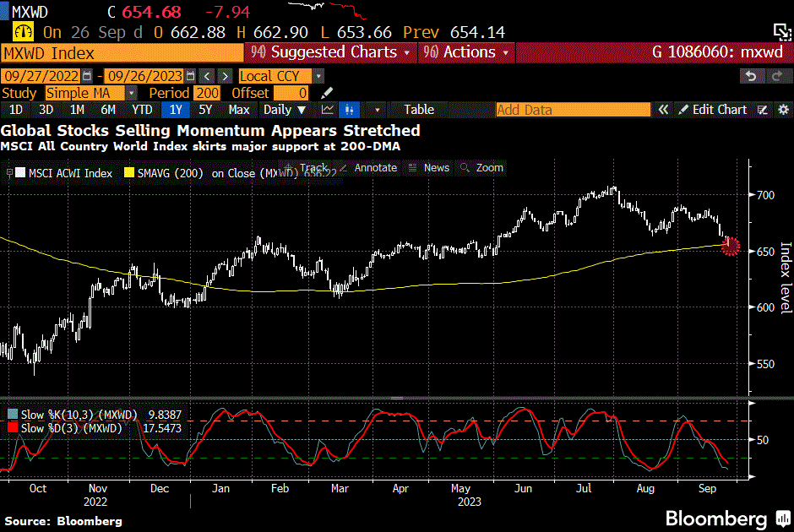Click the red Slow %D swatch

pos(13,428)
